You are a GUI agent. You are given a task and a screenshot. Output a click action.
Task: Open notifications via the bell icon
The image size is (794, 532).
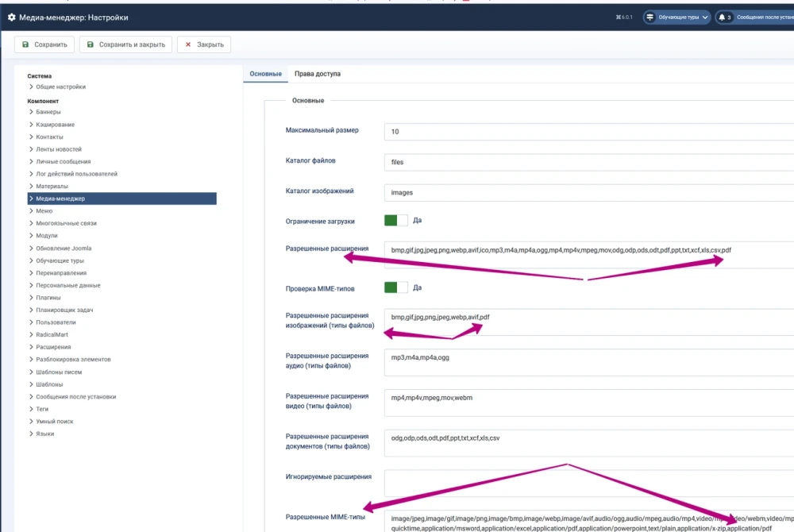point(722,17)
